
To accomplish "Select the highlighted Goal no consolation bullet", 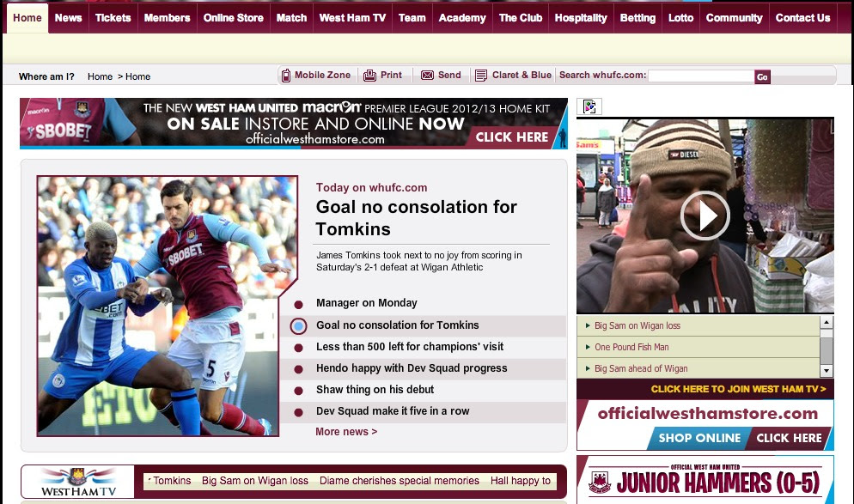I will (x=298, y=326).
